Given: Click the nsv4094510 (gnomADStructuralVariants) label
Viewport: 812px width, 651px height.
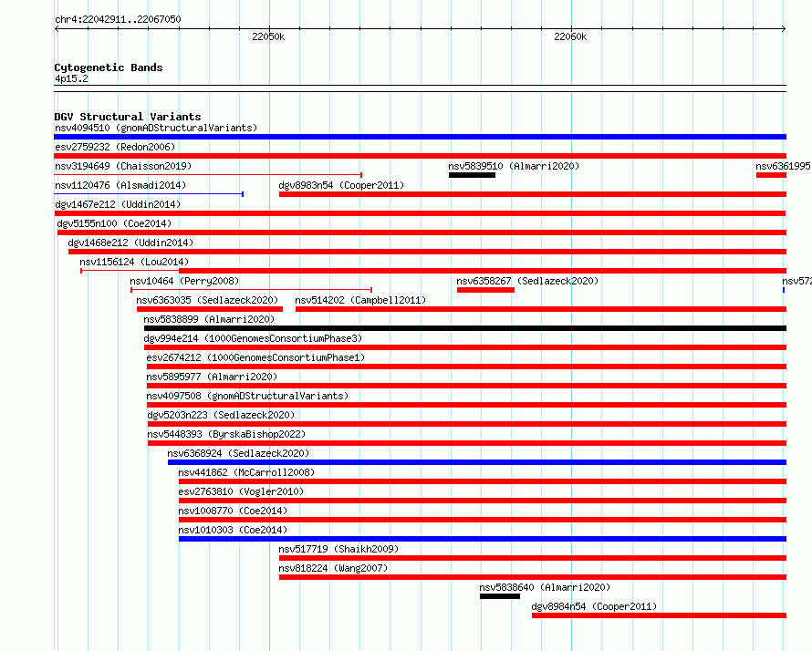Looking at the screenshot, I should point(156,128).
